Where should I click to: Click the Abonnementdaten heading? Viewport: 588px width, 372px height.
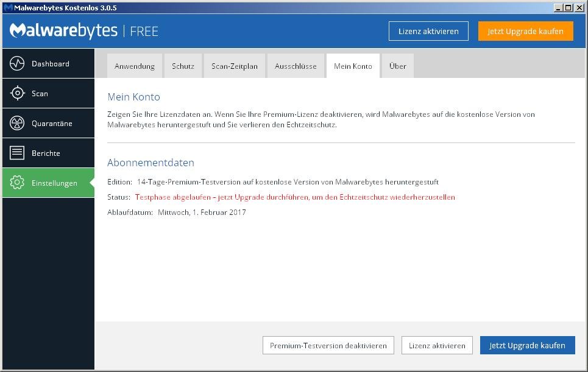pyautogui.click(x=151, y=163)
